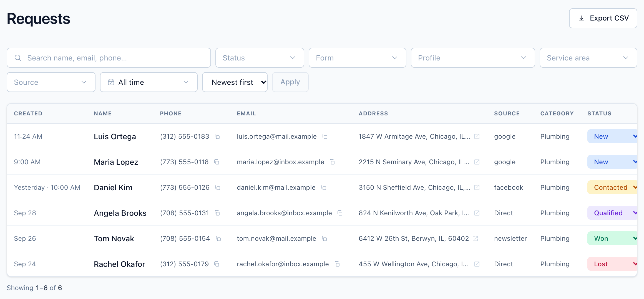Copy Rachel Okafor's phone number

click(217, 264)
